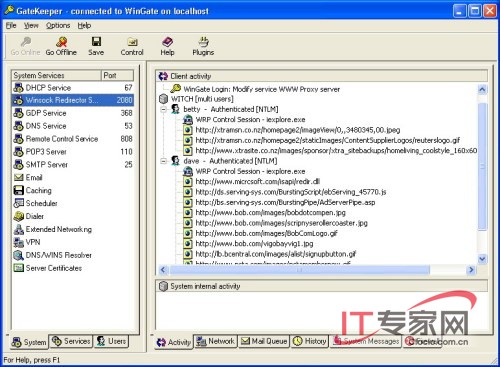This screenshot has height=367, width=500.
Task: Click the dave user icon
Action: [x=175, y=161]
